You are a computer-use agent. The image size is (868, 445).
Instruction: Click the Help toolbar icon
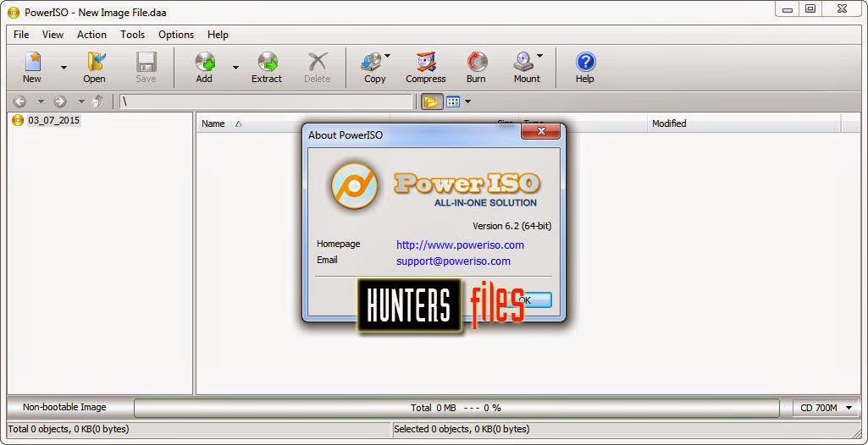click(584, 67)
